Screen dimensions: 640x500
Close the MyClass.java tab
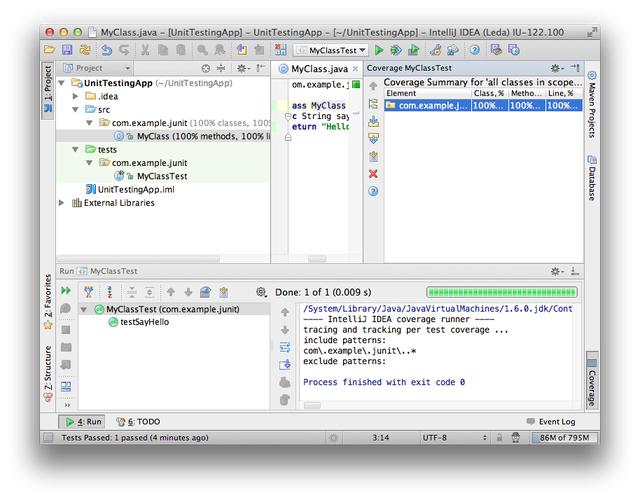356,69
